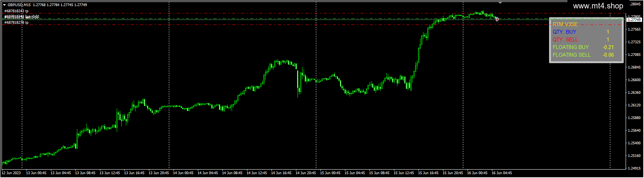The image size is (644, 178).
Task: Click the FLOATING SELL value -0.06
Action: click(608, 55)
